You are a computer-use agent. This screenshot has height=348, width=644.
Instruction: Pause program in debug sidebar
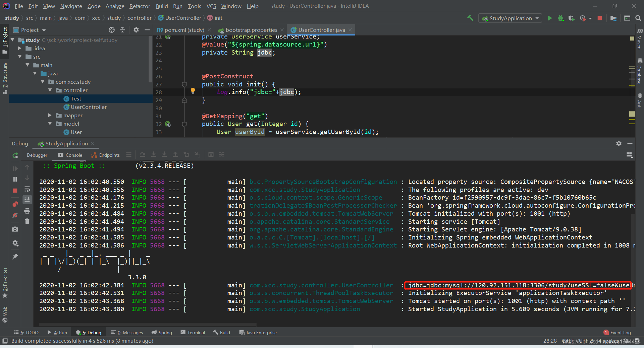15,179
